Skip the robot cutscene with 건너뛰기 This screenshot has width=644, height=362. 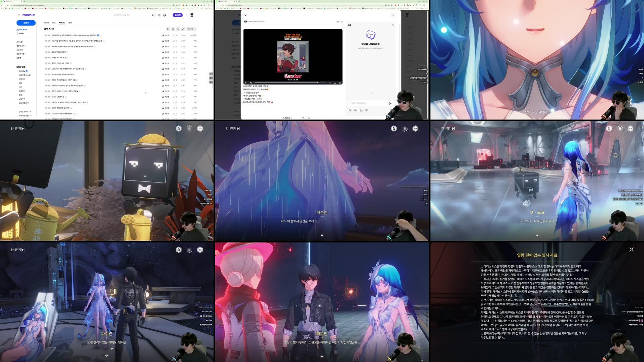click(x=17, y=128)
